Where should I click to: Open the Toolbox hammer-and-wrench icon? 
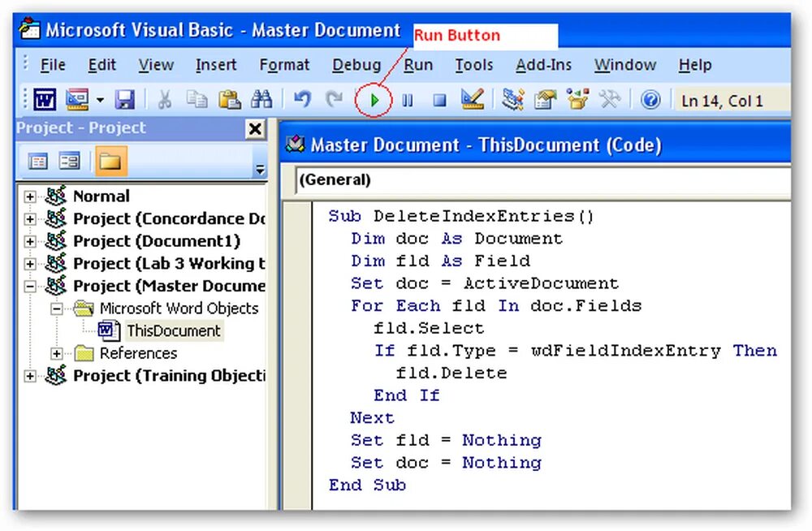click(x=610, y=98)
